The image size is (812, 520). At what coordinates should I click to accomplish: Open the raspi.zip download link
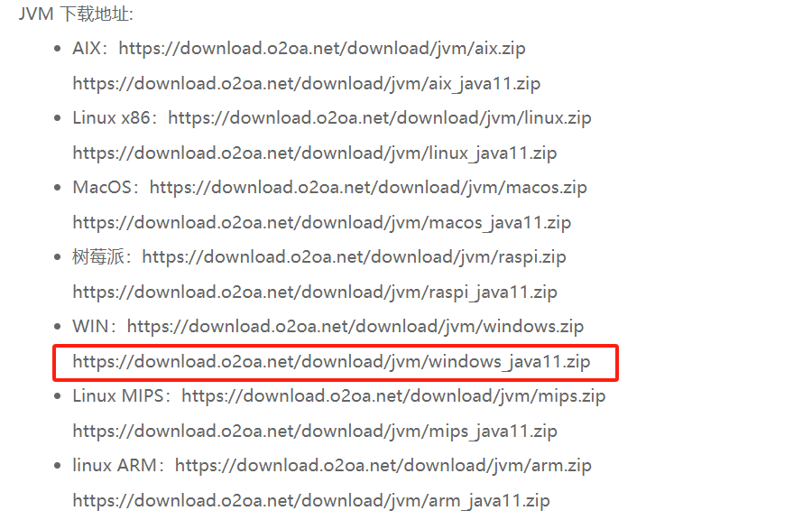355,257
